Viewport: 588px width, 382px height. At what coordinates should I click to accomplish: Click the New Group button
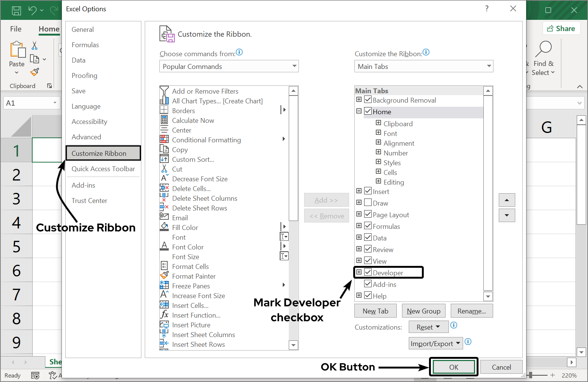(x=424, y=311)
